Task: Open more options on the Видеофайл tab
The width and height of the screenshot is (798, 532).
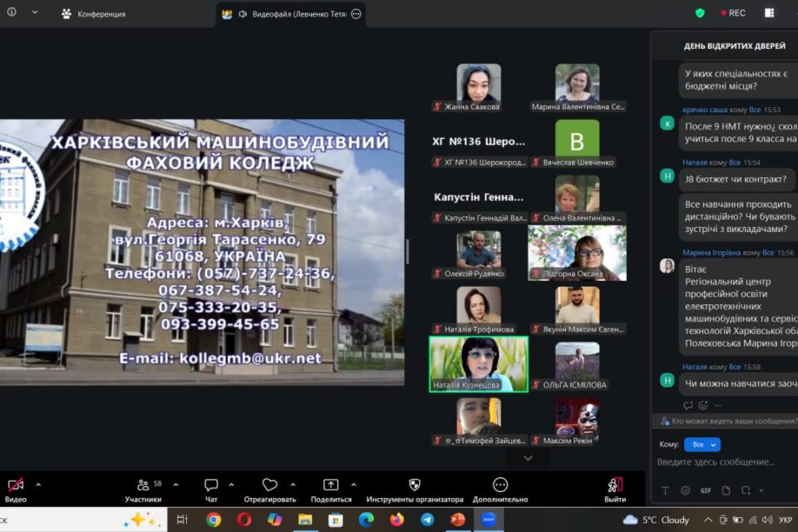Action: coord(357,14)
